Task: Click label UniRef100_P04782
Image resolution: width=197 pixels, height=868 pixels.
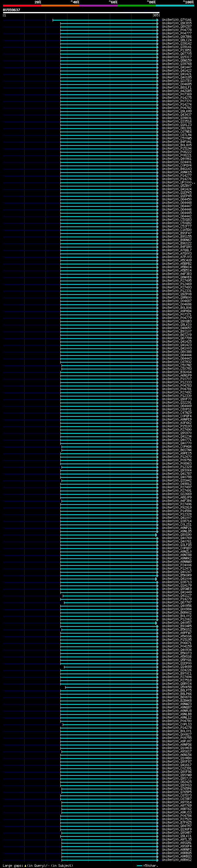Action: pos(176,108)
